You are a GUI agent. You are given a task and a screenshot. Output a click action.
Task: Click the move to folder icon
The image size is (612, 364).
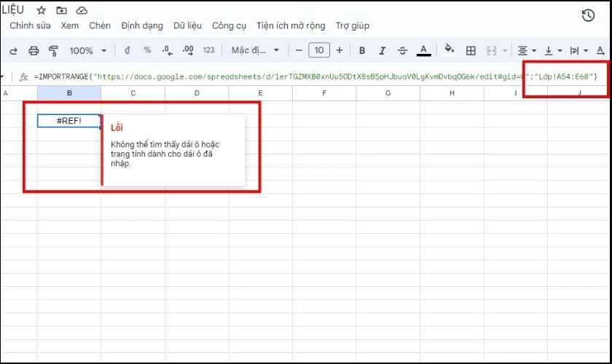[61, 10]
